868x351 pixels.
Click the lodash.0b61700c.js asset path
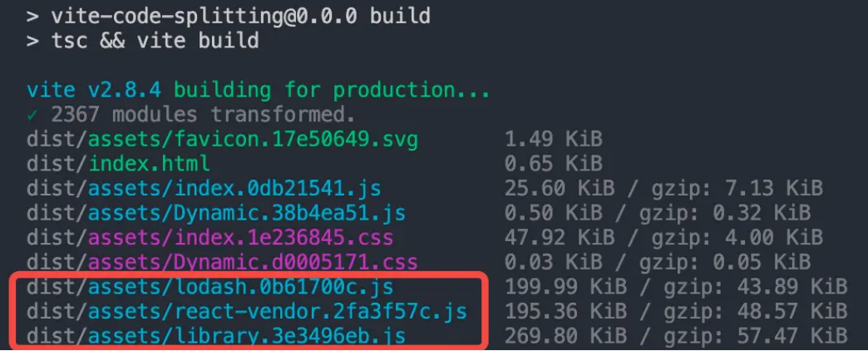(210, 286)
